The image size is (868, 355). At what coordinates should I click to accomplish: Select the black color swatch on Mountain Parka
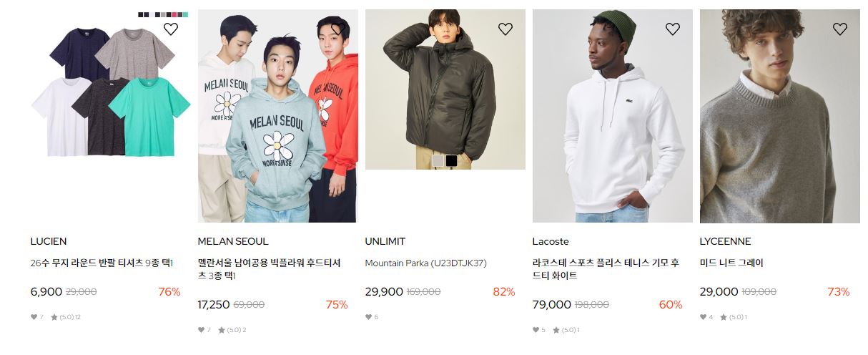pos(451,161)
